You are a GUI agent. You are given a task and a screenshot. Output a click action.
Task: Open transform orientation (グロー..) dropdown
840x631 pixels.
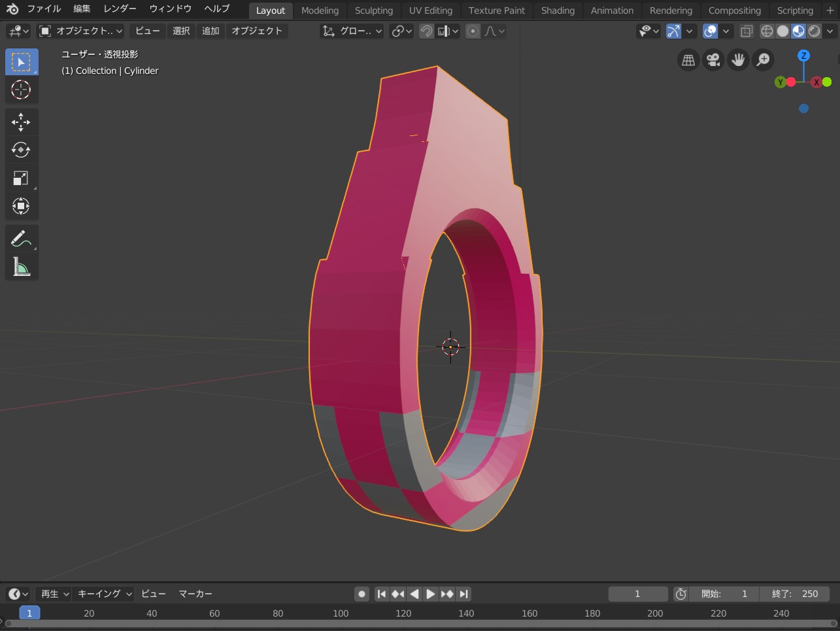pyautogui.click(x=352, y=31)
